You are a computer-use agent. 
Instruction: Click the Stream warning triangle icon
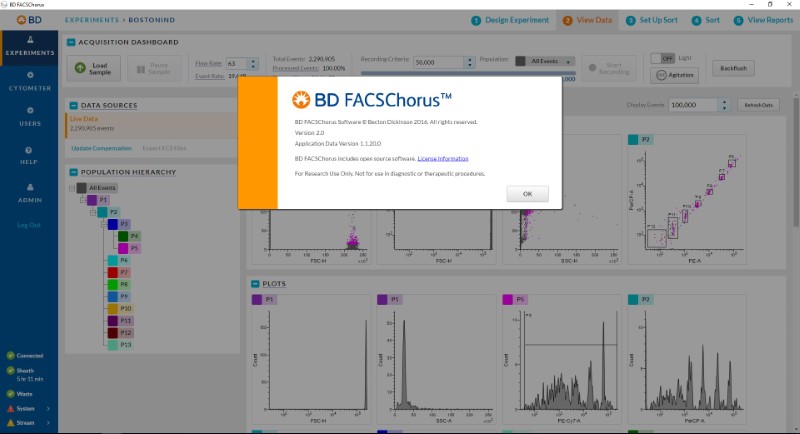[10, 423]
